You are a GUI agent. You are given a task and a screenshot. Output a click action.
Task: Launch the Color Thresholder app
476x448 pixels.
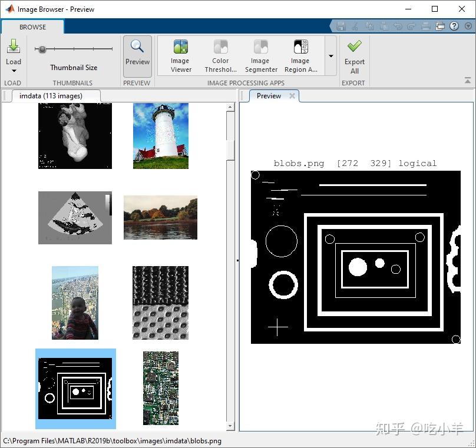click(x=221, y=56)
